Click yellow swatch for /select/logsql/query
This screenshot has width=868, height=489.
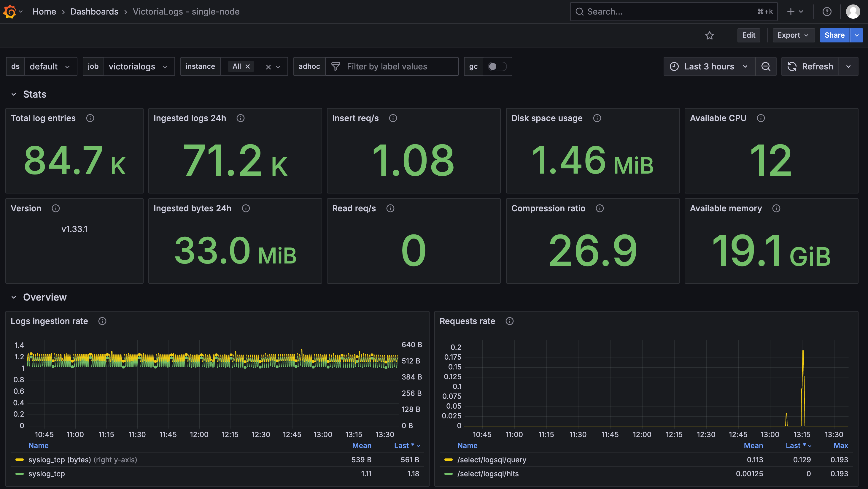(448, 460)
